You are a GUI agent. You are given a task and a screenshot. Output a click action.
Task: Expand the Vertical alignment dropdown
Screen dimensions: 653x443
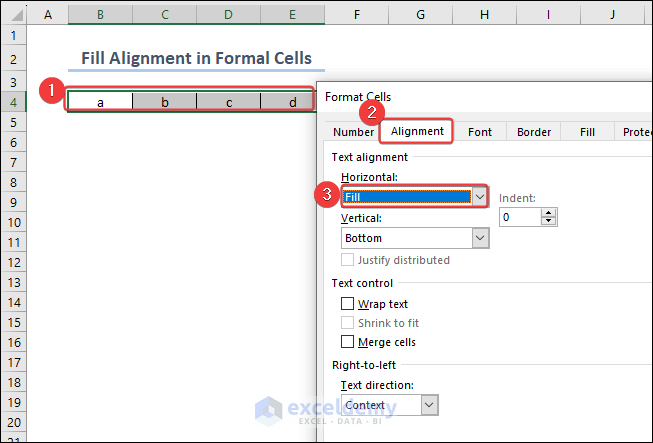(x=480, y=238)
